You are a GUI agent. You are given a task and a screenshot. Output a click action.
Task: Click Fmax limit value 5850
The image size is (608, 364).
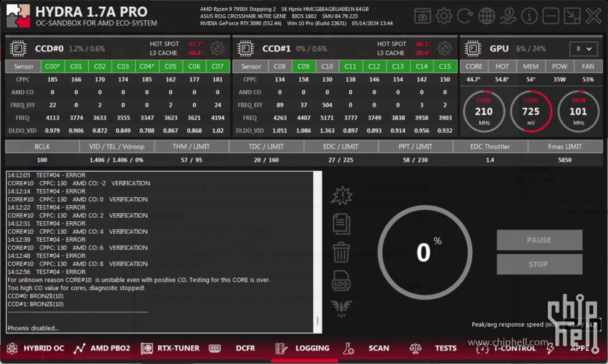(x=565, y=160)
